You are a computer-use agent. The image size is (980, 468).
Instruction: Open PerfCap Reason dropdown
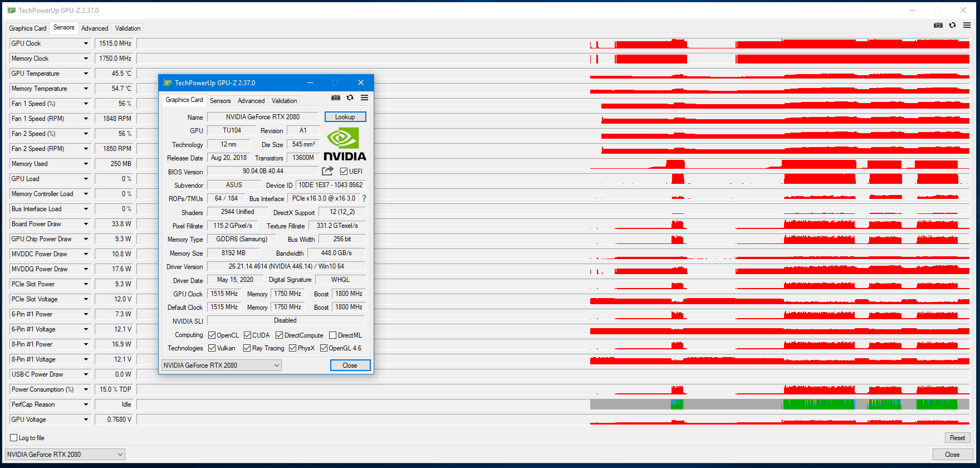click(86, 404)
